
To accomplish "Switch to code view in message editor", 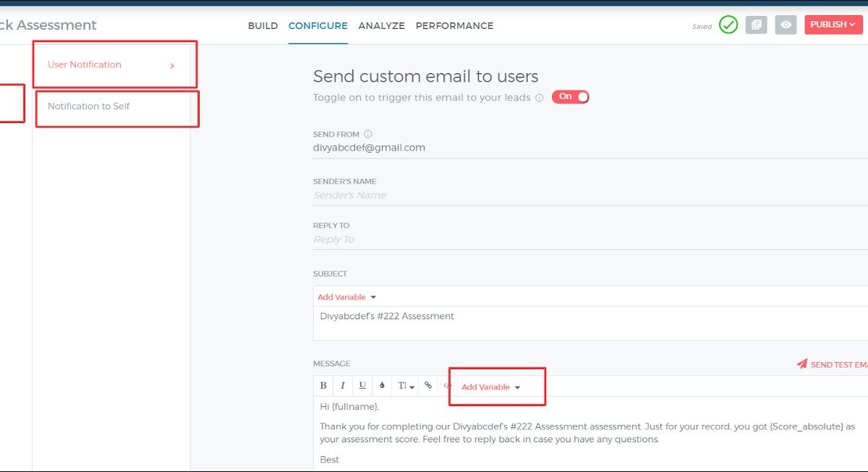I will coord(447,386).
